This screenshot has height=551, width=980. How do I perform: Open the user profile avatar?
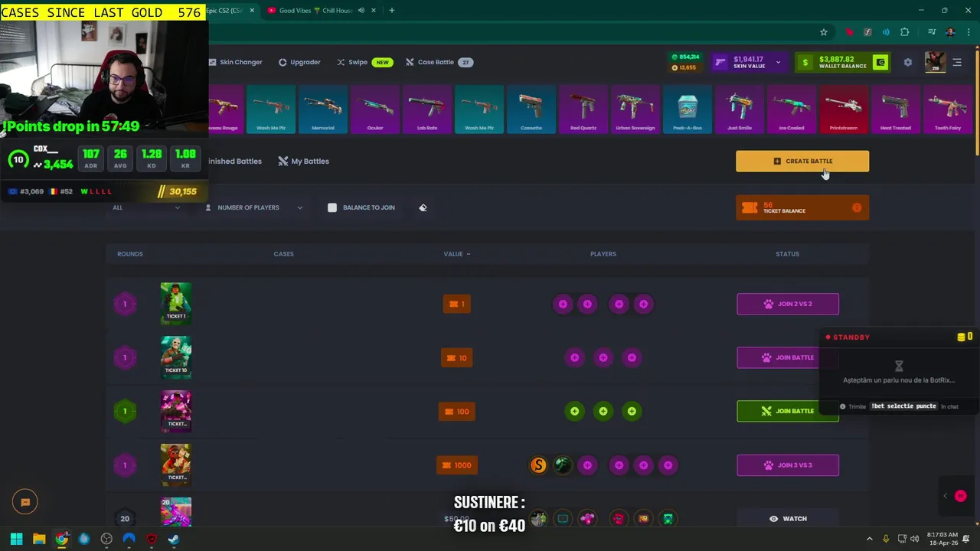click(x=936, y=62)
